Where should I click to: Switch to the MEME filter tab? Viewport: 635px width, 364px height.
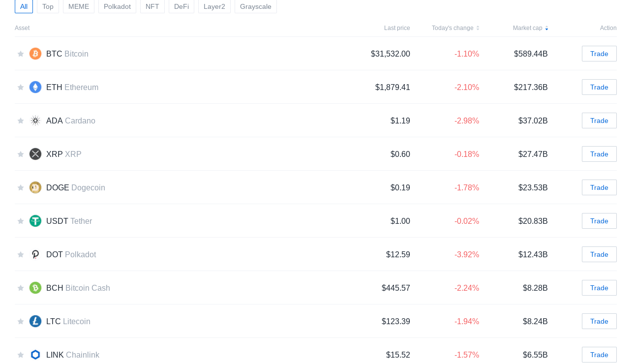pos(79,6)
